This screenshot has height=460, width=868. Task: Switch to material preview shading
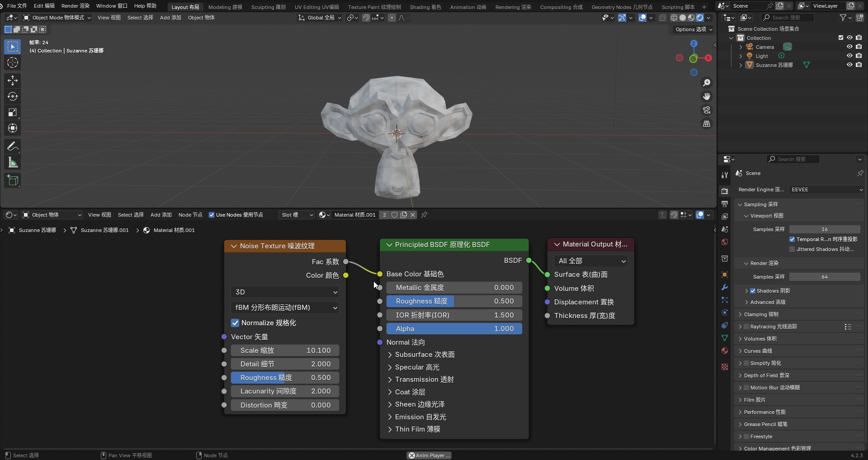coord(691,18)
